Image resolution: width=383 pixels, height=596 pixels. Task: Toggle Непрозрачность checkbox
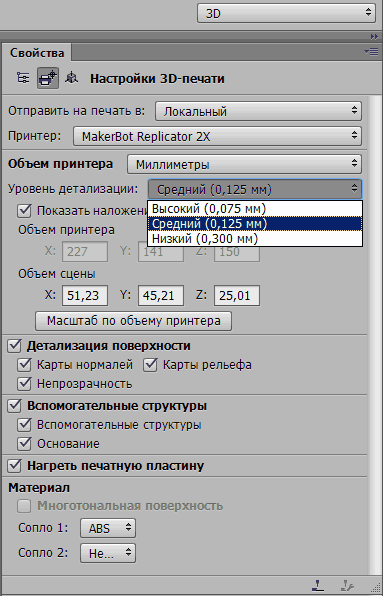tap(24, 384)
